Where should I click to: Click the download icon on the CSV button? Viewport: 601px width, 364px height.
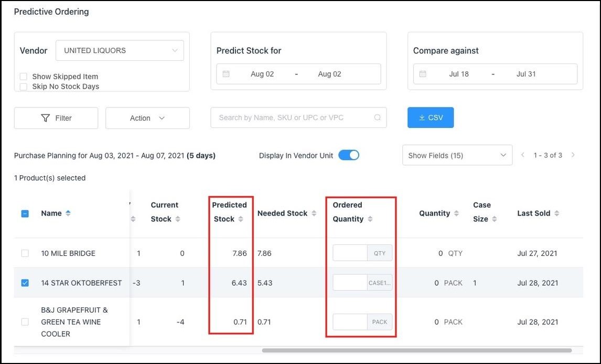coord(422,117)
